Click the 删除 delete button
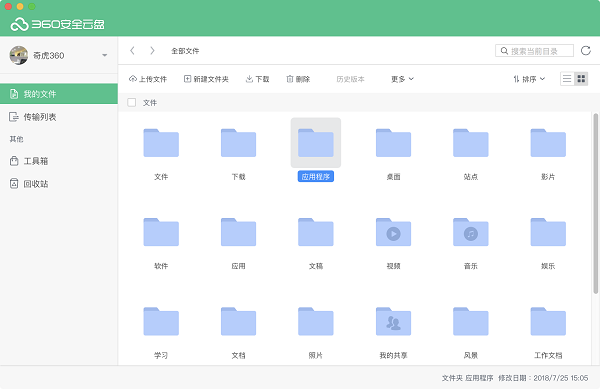This screenshot has height=389, width=600. 298,79
